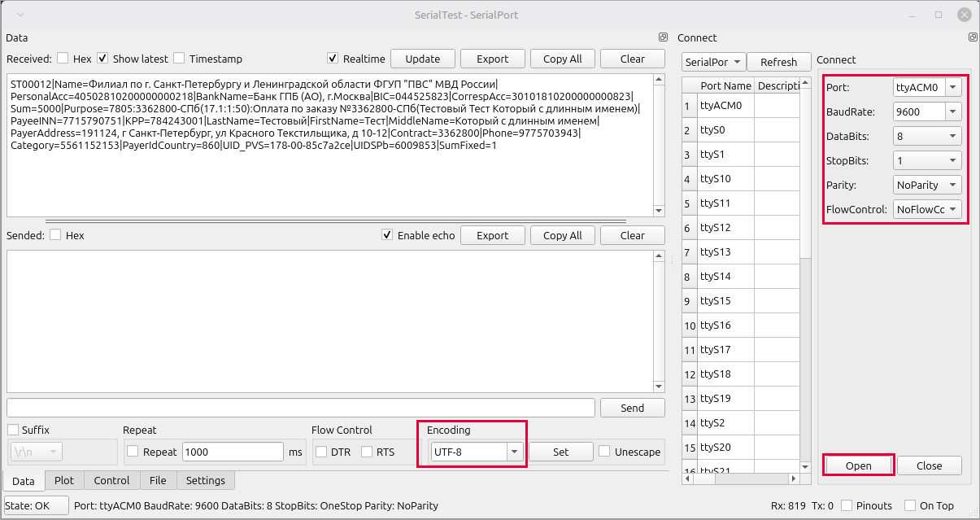Click the received data scroll-down arrow

(659, 211)
